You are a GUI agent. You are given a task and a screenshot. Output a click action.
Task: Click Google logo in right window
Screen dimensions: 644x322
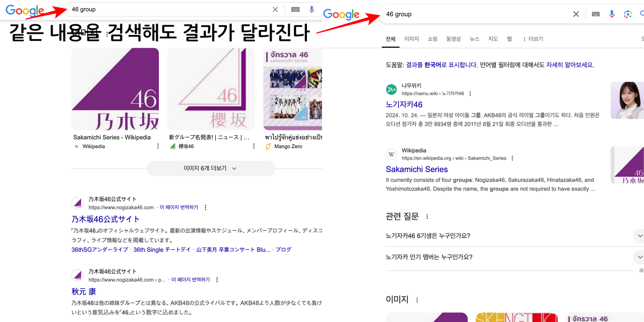pyautogui.click(x=341, y=14)
